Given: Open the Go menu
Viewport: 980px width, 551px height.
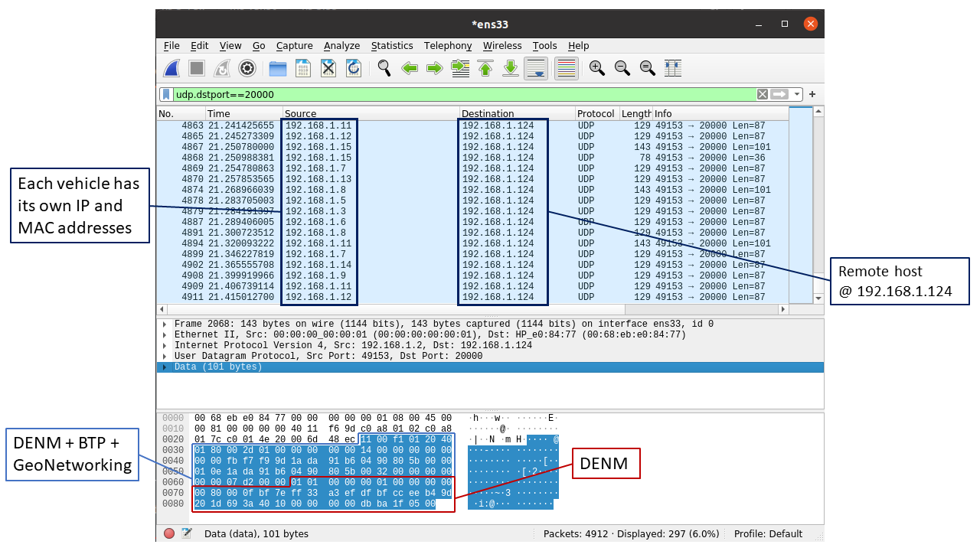Looking at the screenshot, I should 259,46.
